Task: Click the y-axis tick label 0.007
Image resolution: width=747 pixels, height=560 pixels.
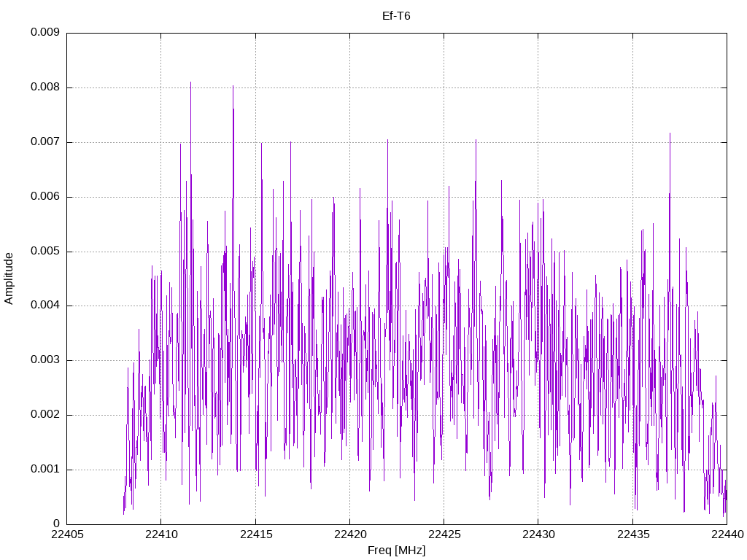Action: point(45,142)
